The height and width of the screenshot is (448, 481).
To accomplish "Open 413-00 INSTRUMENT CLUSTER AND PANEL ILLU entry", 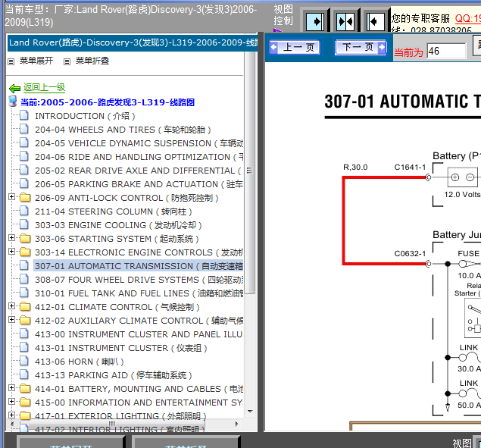I will click(x=139, y=334).
